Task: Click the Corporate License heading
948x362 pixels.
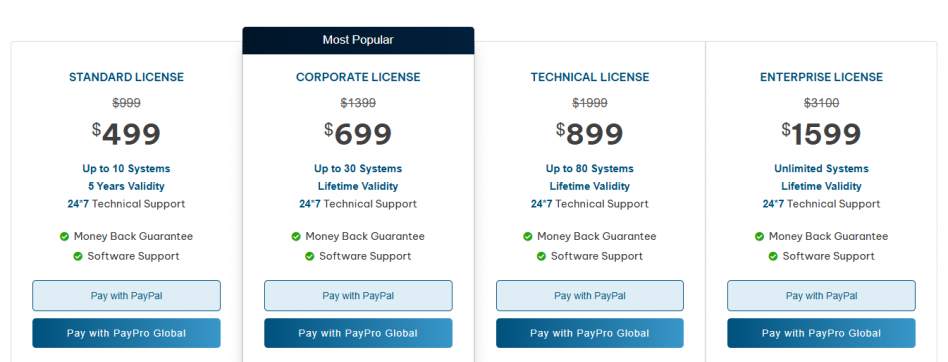Action: (x=358, y=77)
